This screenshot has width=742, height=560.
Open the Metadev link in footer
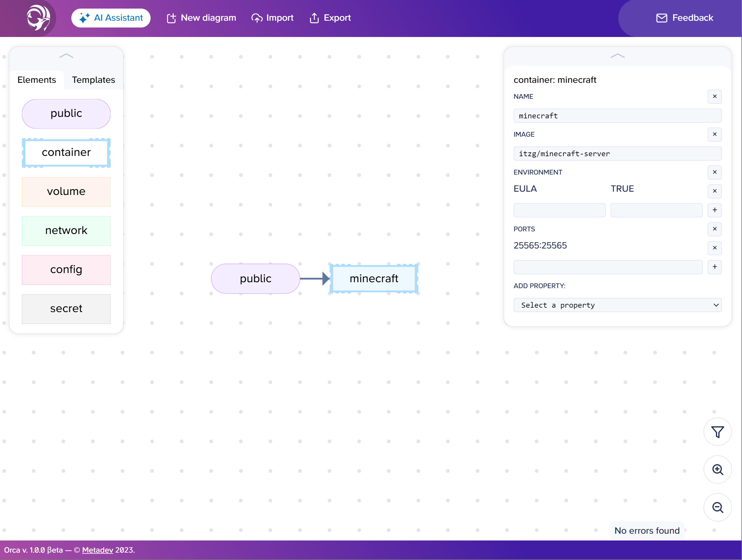[98, 550]
